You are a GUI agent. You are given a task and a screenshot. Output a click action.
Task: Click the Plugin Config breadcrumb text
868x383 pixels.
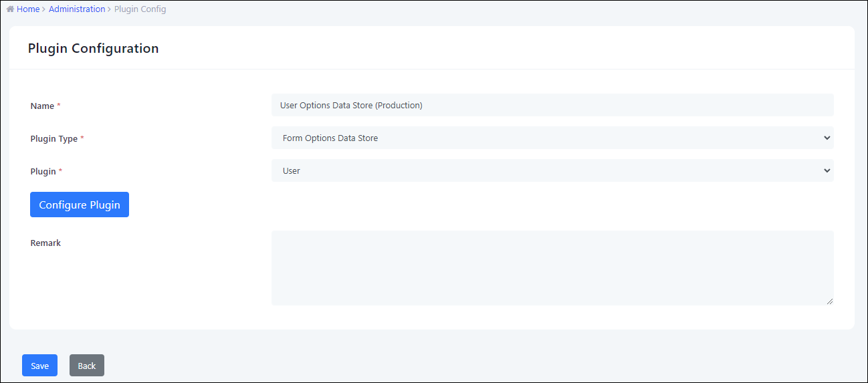coord(140,9)
